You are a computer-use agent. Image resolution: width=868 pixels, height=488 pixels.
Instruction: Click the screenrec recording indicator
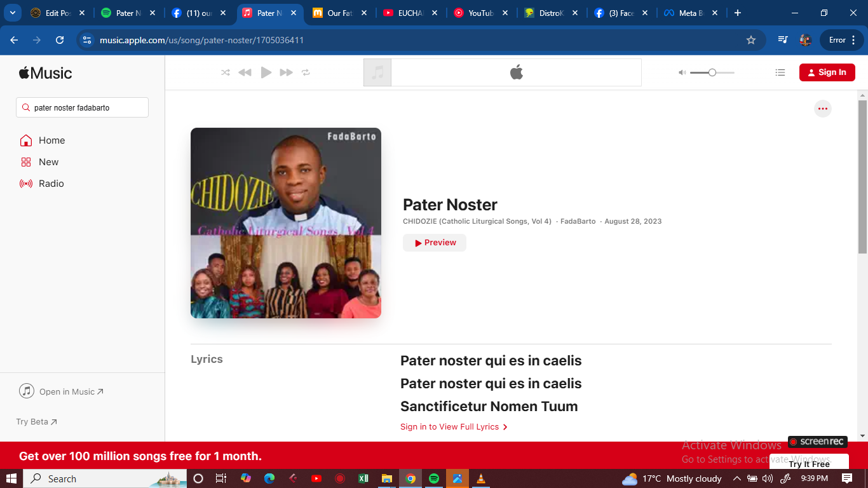click(x=818, y=442)
